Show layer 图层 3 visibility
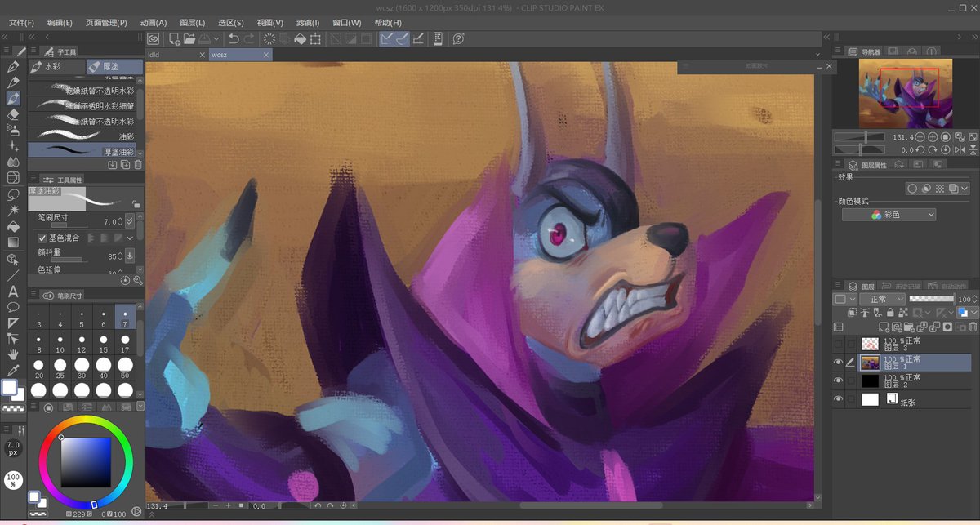Image resolution: width=980 pixels, height=525 pixels. [x=839, y=344]
